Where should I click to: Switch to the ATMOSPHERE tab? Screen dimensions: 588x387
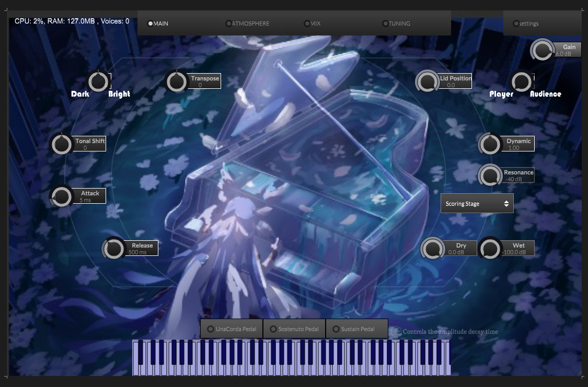(x=248, y=24)
